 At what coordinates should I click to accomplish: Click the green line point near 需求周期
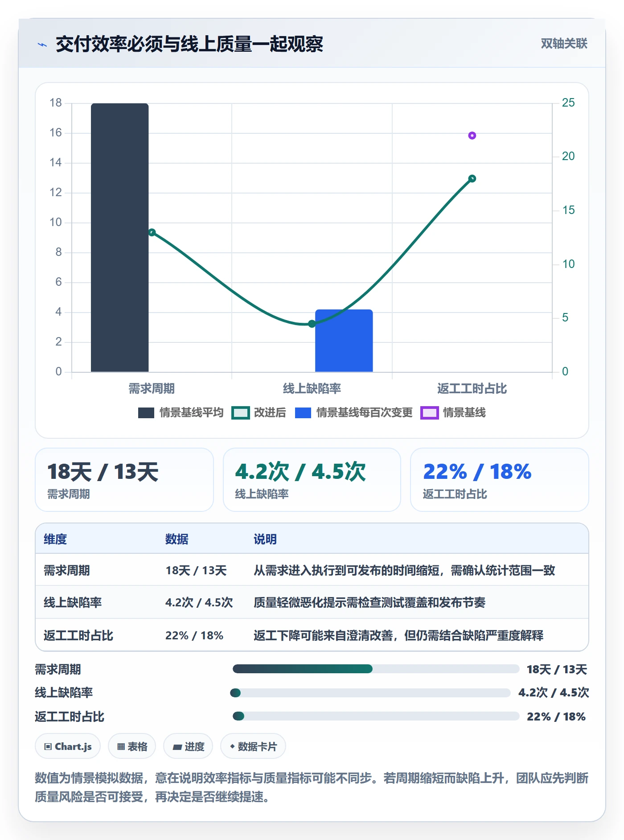[152, 232]
